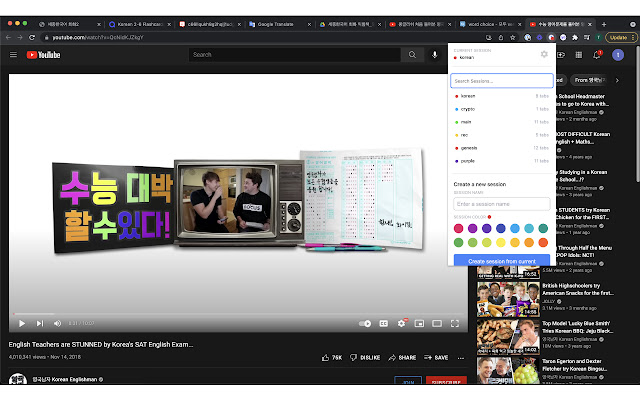Switch to miniplayer mode
640x400 pixels.
coord(419,323)
